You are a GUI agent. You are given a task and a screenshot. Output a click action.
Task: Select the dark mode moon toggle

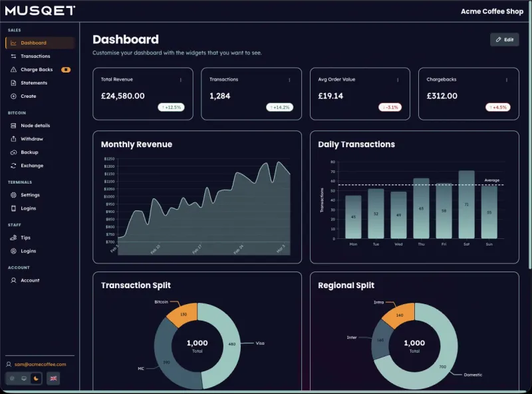coord(36,378)
